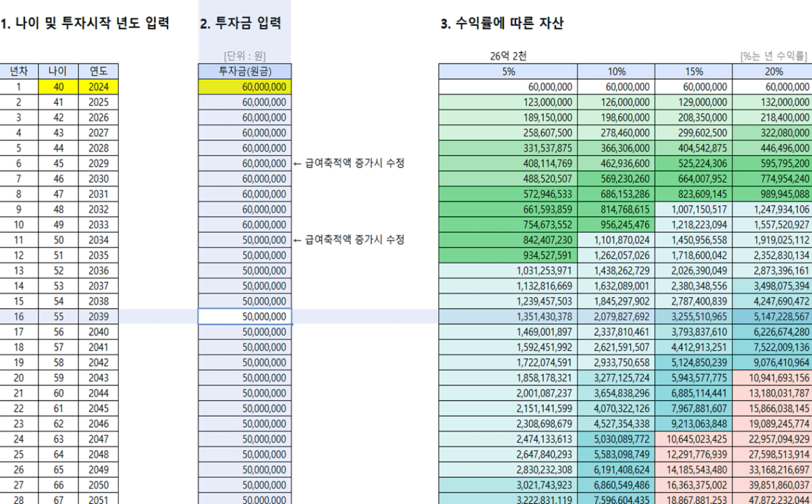Select the cell showing 1,007,150,517
This screenshot has width=812, height=504.
click(x=693, y=209)
